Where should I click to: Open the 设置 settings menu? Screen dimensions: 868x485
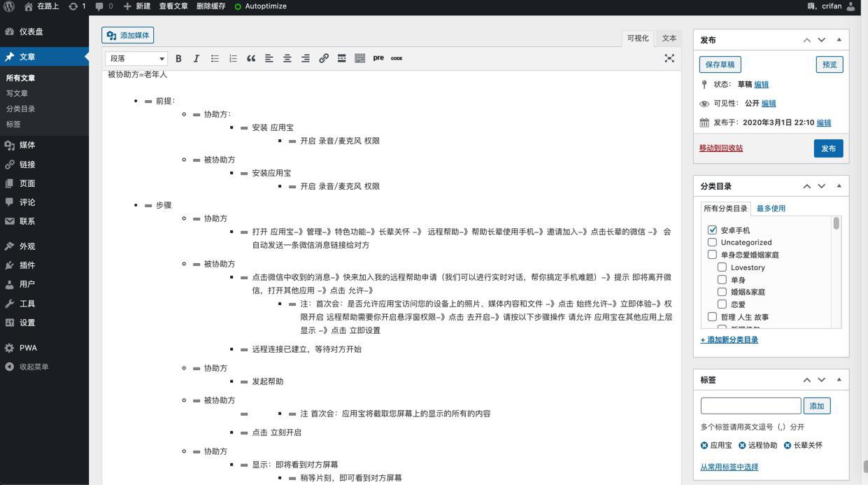pos(44,323)
